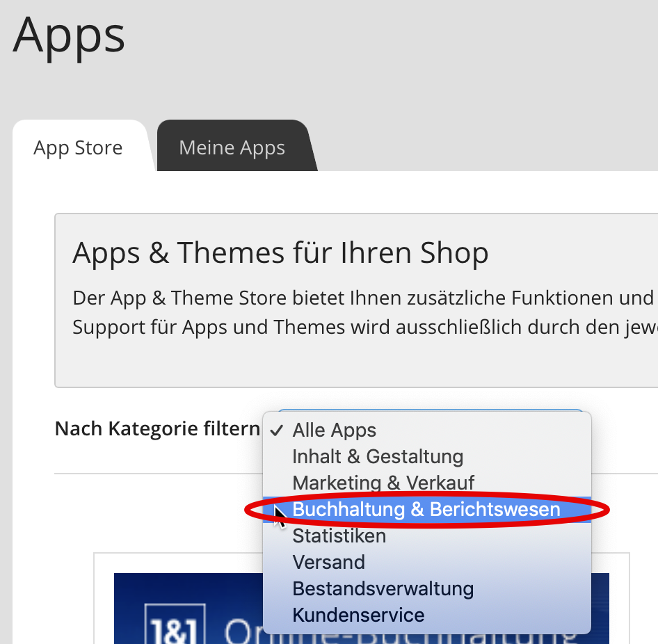
Task: Switch to the App Store tab
Action: (79, 147)
